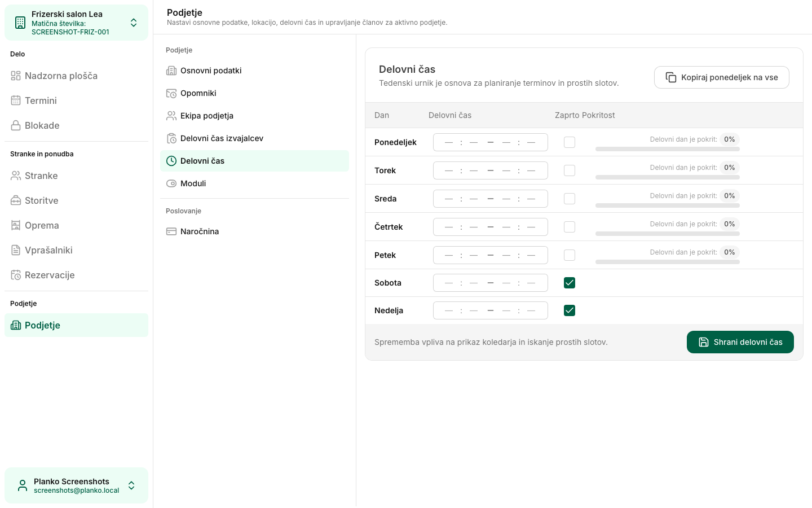Click the Torek coverage progress bar
This screenshot has height=508, width=812.
pyautogui.click(x=668, y=177)
